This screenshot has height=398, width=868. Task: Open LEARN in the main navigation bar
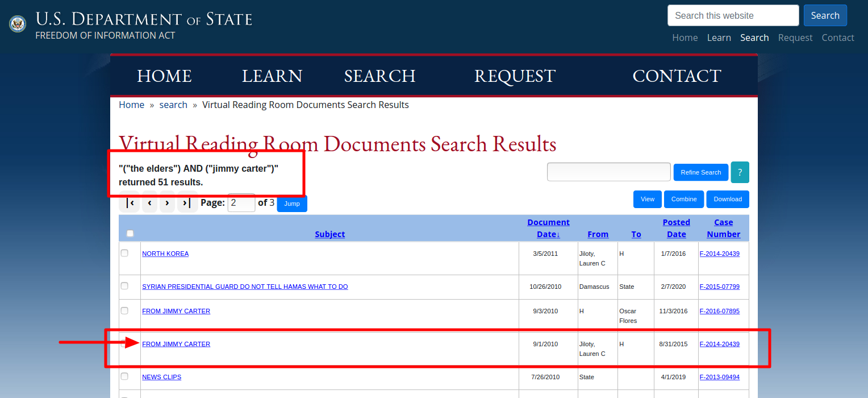click(x=272, y=76)
